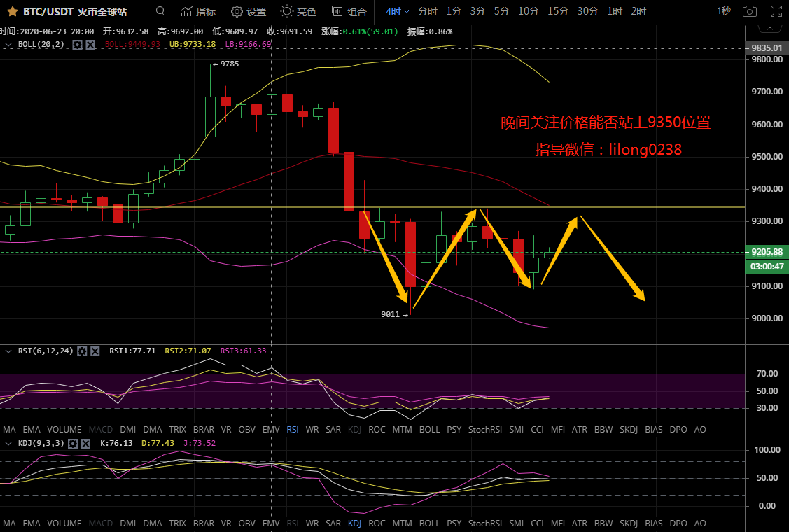789x532 pixels.
Task: Toggle the 亮色 light theme
Action: [x=298, y=11]
